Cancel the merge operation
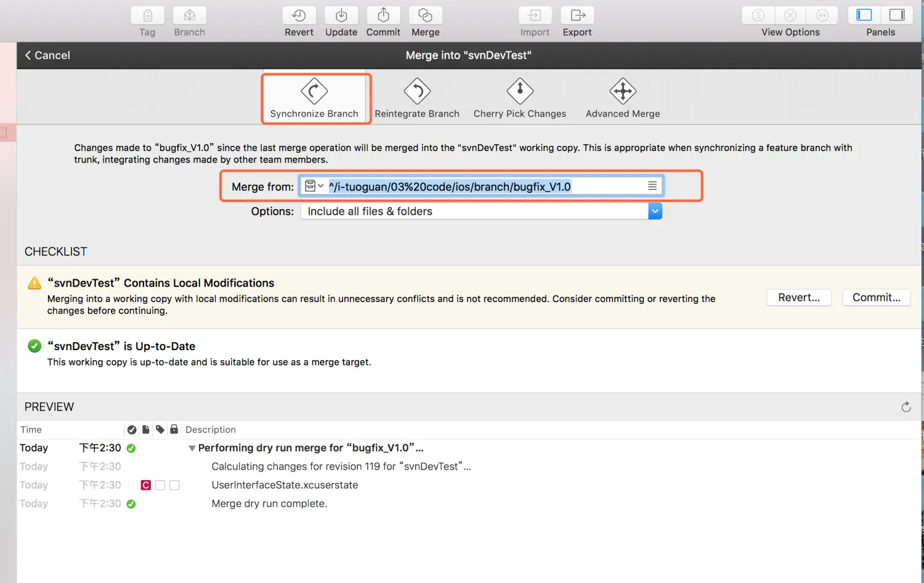The height and width of the screenshot is (583, 924). pos(47,55)
